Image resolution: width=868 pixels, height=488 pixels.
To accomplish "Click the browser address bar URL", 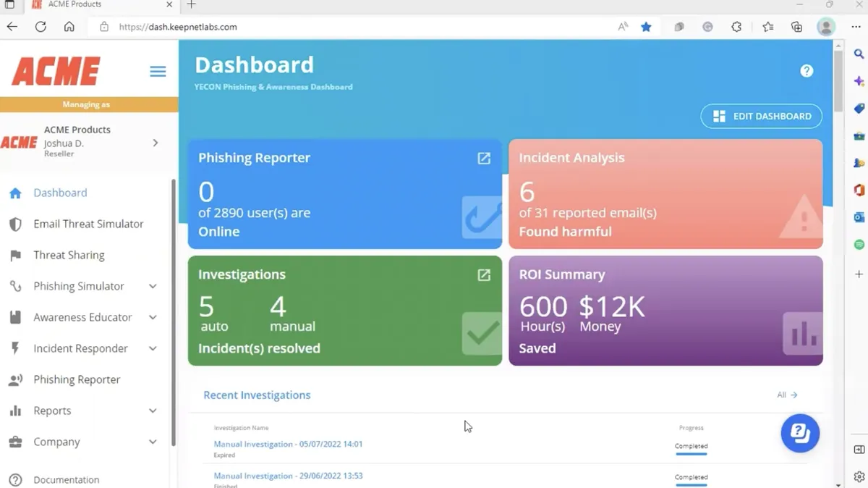I will click(178, 27).
